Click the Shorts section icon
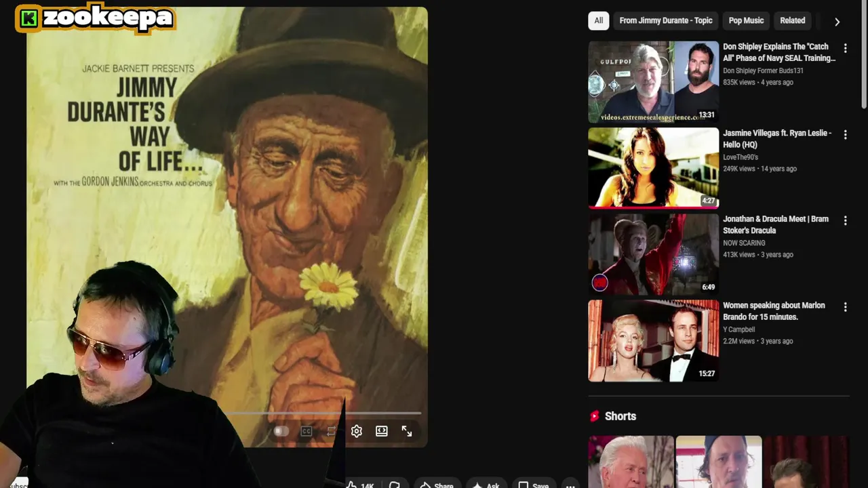Image resolution: width=868 pixels, height=488 pixels. 595,416
